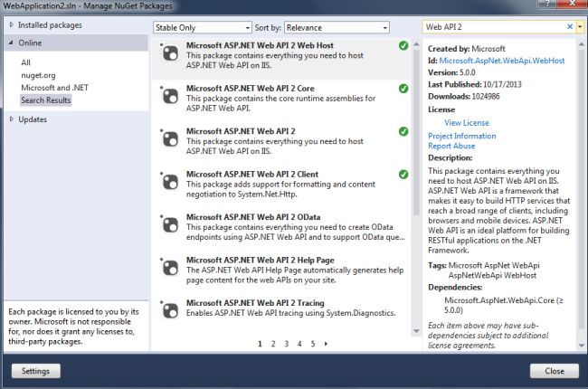
Task: Click installed checkmark on Microsoft ASP.NET Web API 2 row
Action: [x=403, y=132]
